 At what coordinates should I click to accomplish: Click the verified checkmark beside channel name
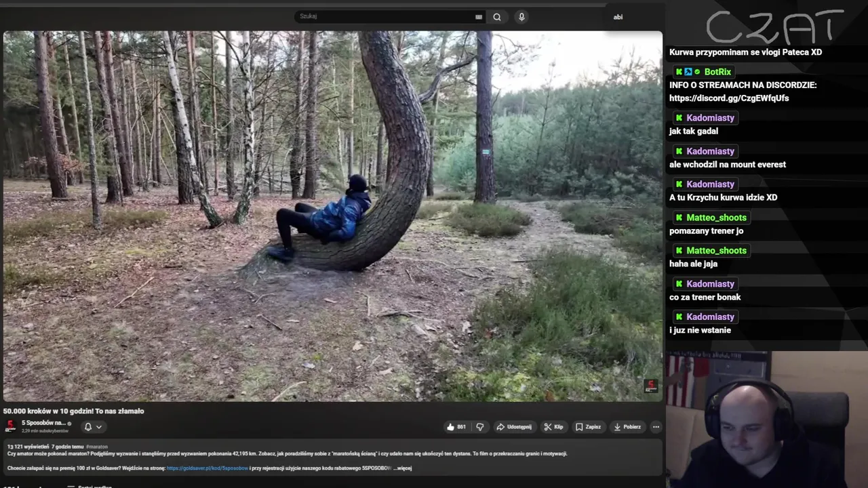click(69, 424)
